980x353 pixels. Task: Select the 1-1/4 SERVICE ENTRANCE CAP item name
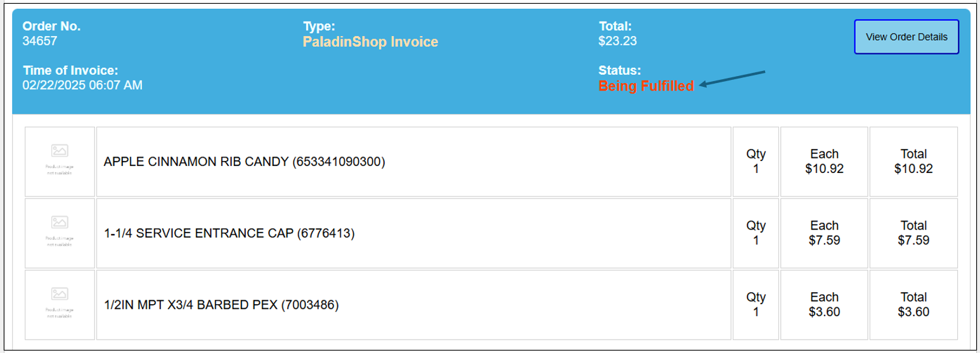click(229, 234)
